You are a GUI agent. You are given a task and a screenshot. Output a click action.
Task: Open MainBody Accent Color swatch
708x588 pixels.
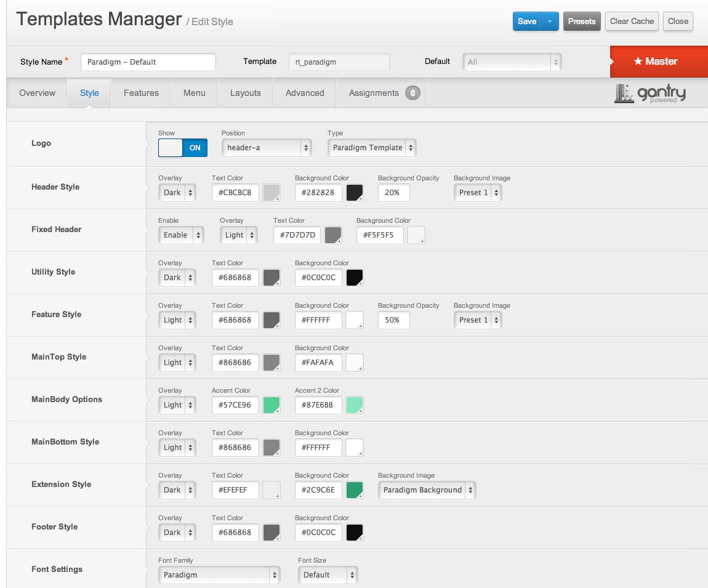272,405
